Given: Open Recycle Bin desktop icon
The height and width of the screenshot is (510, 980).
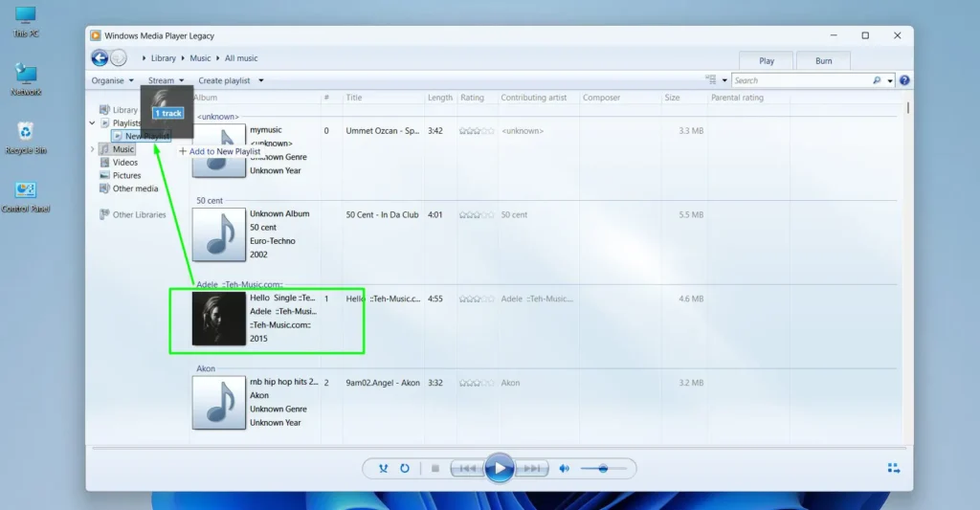Looking at the screenshot, I should [x=26, y=138].
